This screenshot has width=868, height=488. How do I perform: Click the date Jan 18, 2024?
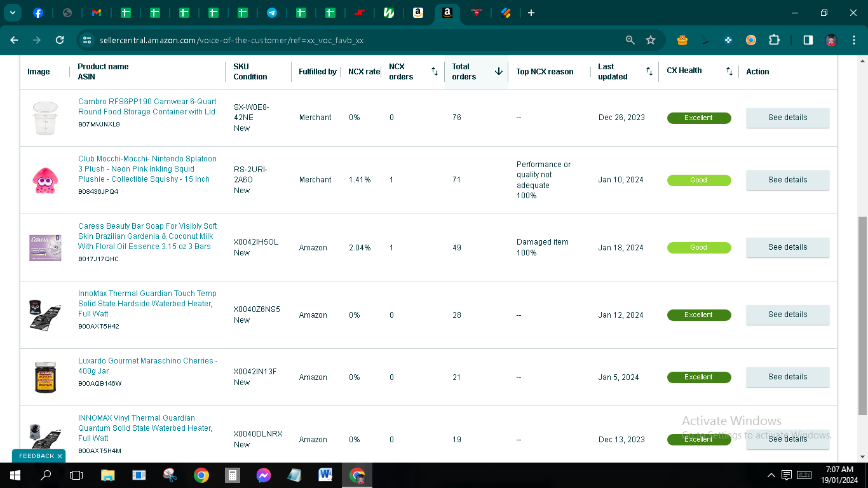coord(621,248)
